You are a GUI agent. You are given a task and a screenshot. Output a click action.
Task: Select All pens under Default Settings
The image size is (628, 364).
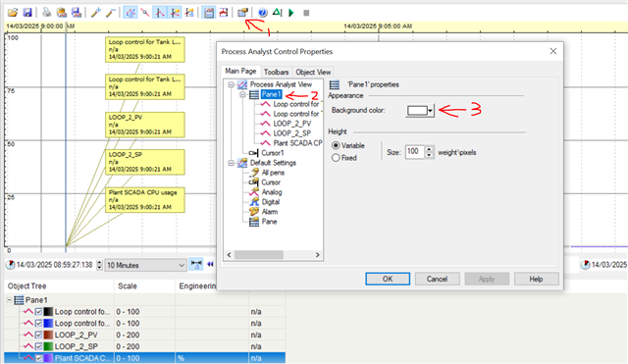(273, 173)
